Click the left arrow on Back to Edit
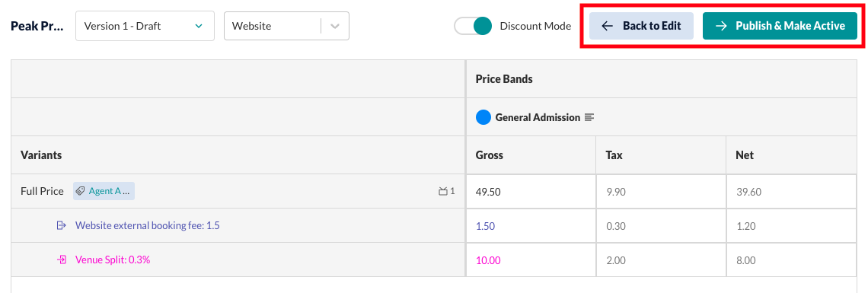Screen dimensions: 868x293 click(608, 26)
